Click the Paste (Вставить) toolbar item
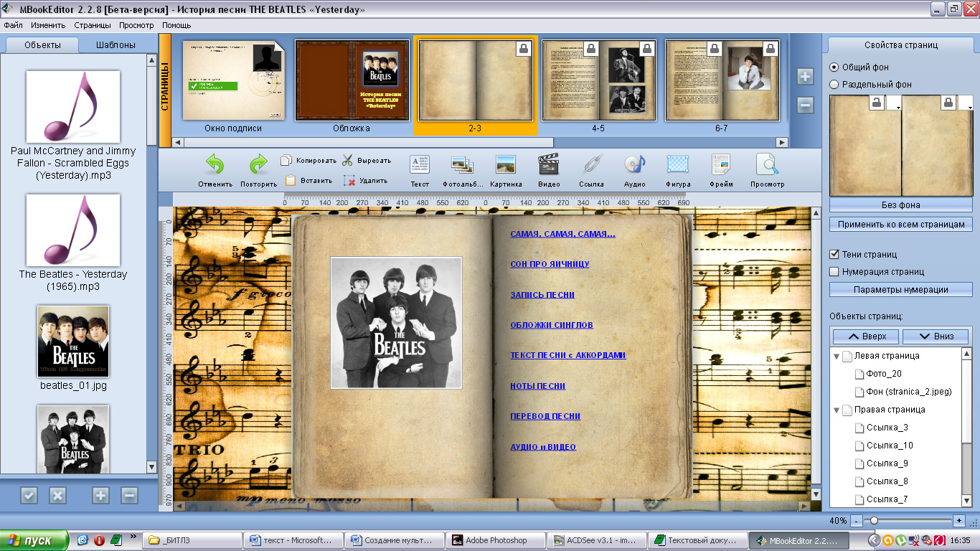Screen dimensions: 980x551 [308, 181]
